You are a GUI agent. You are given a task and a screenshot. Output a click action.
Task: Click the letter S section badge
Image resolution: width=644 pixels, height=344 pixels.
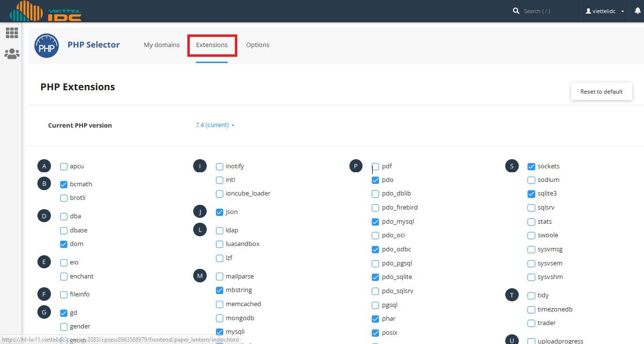point(512,165)
